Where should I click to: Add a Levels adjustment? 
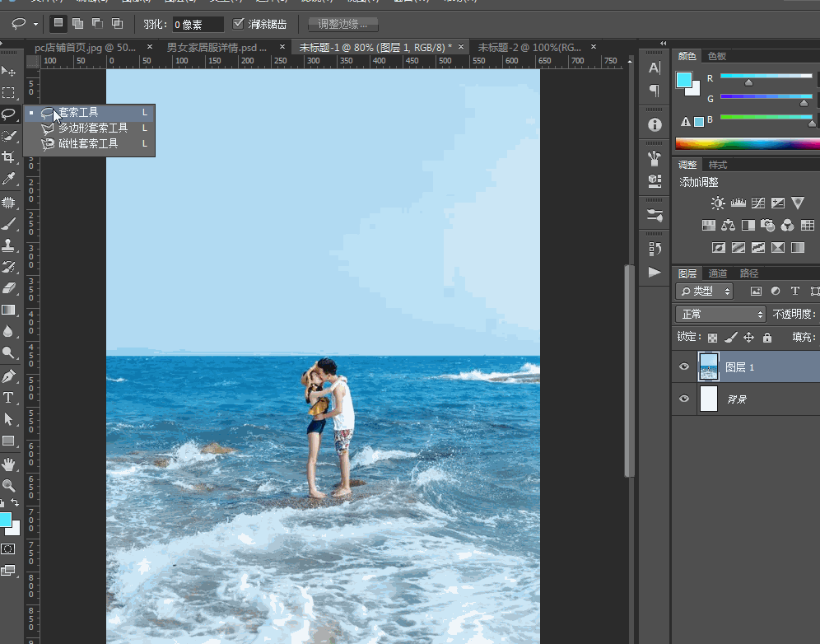(738, 203)
